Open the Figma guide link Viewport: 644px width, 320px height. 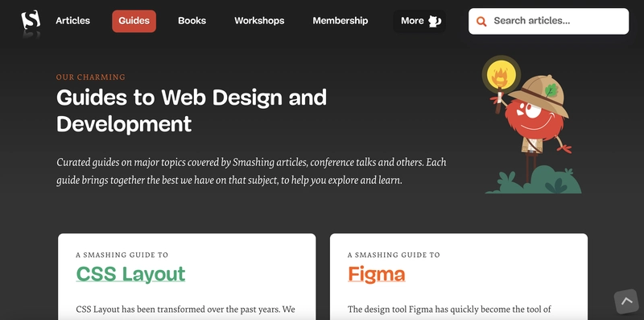(x=377, y=274)
